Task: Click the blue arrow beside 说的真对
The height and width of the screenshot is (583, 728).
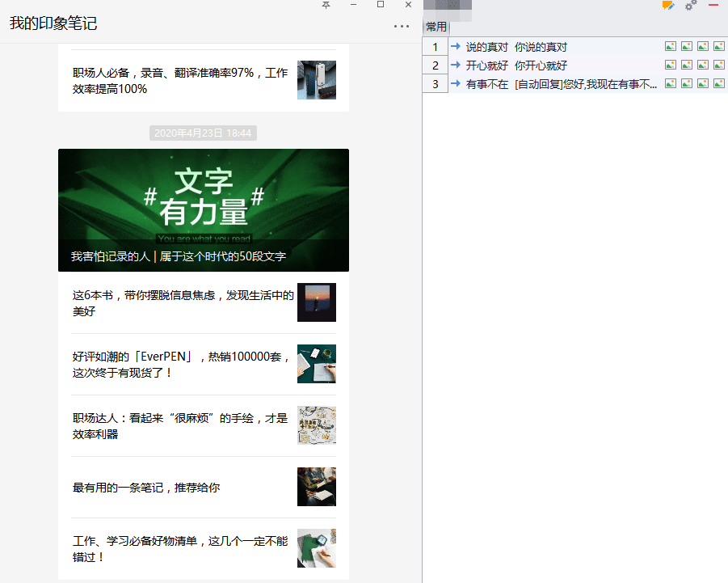Action: click(x=456, y=46)
